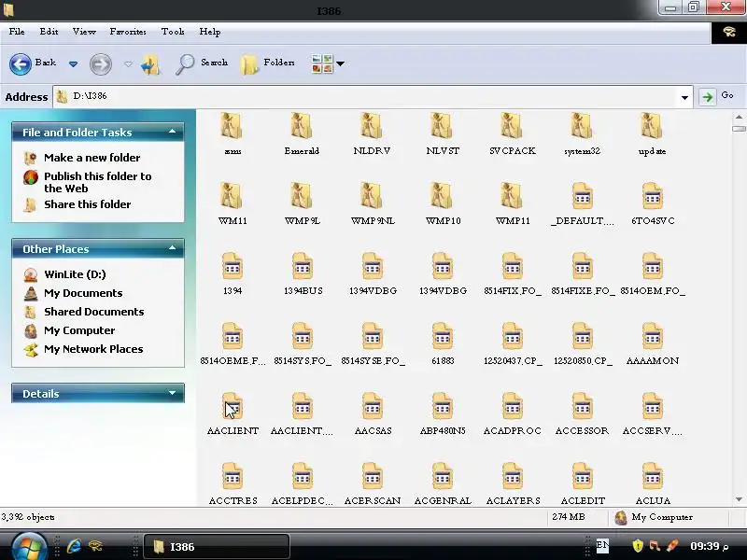Select the ACERSCAN file icon
Viewport: 747px width, 560px height.
tap(372, 477)
